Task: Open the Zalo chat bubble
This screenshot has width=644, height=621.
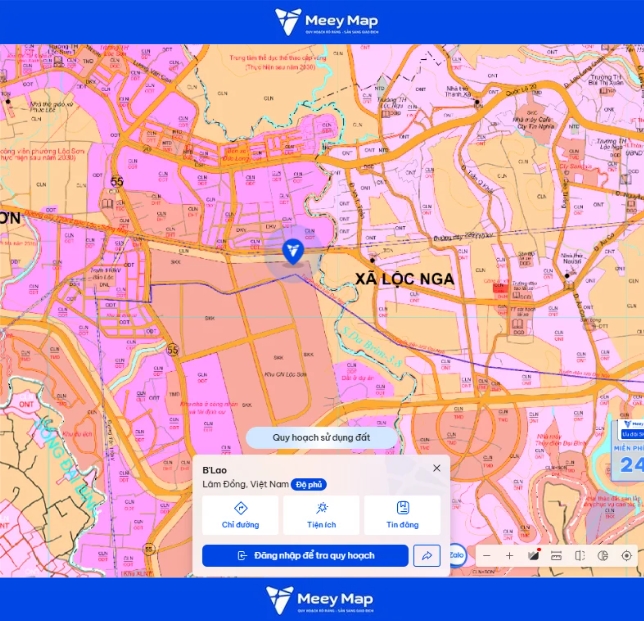Action: pos(458,555)
